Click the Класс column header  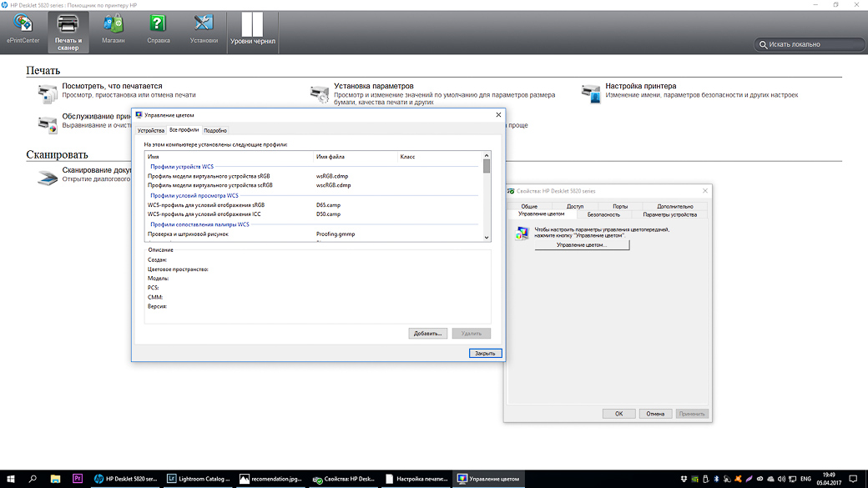point(440,157)
